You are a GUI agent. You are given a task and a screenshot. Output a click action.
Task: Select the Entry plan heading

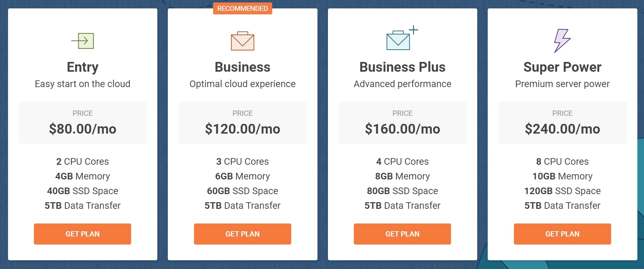[83, 67]
